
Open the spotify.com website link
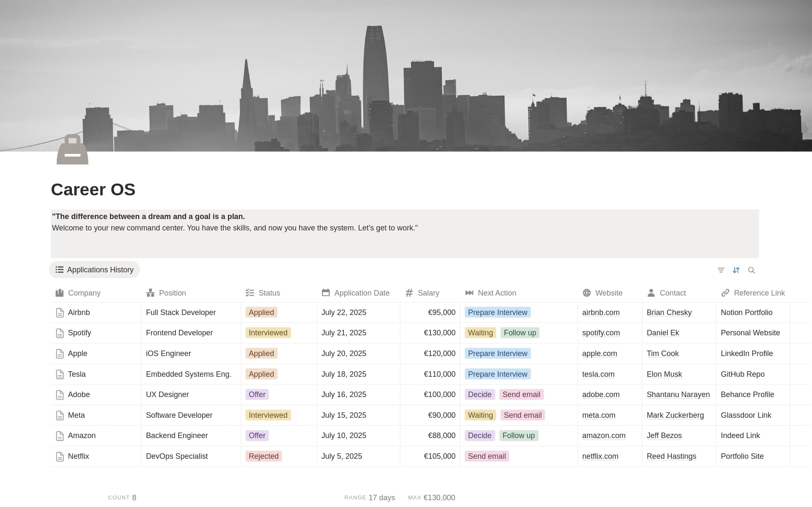click(x=601, y=333)
